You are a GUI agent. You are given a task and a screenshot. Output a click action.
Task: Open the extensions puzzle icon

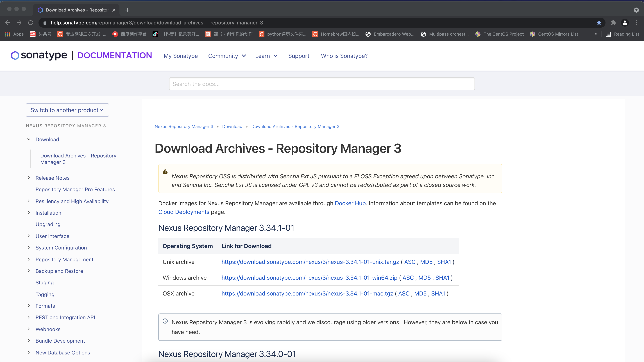(613, 23)
